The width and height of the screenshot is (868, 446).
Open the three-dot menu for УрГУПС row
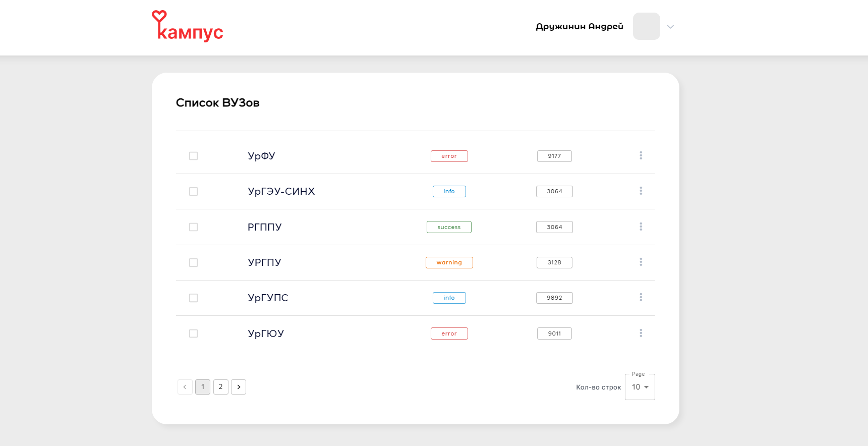[x=641, y=297]
